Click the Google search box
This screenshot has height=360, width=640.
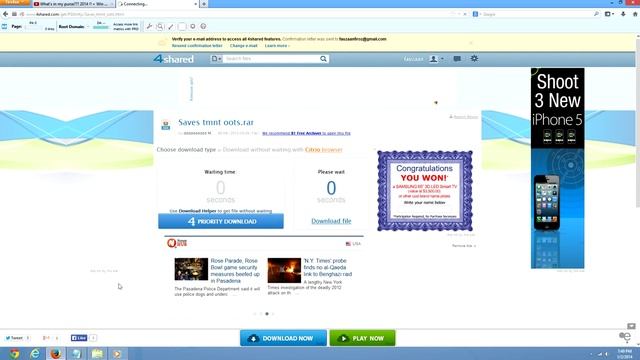[x=535, y=14]
